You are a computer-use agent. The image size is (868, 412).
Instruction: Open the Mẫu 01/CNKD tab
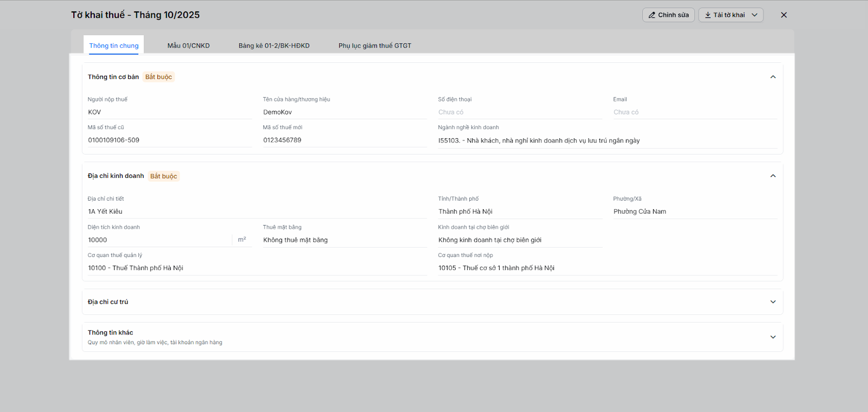[188, 46]
